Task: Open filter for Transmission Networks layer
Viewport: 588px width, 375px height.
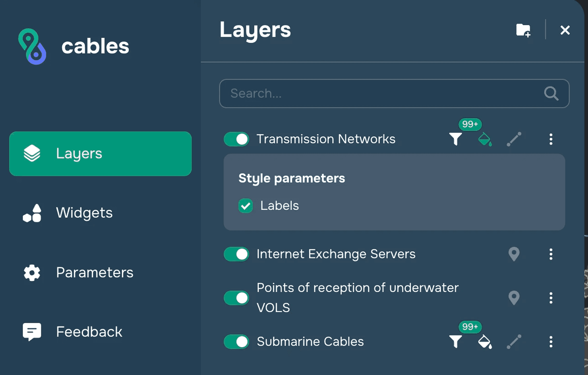Action: click(x=455, y=139)
